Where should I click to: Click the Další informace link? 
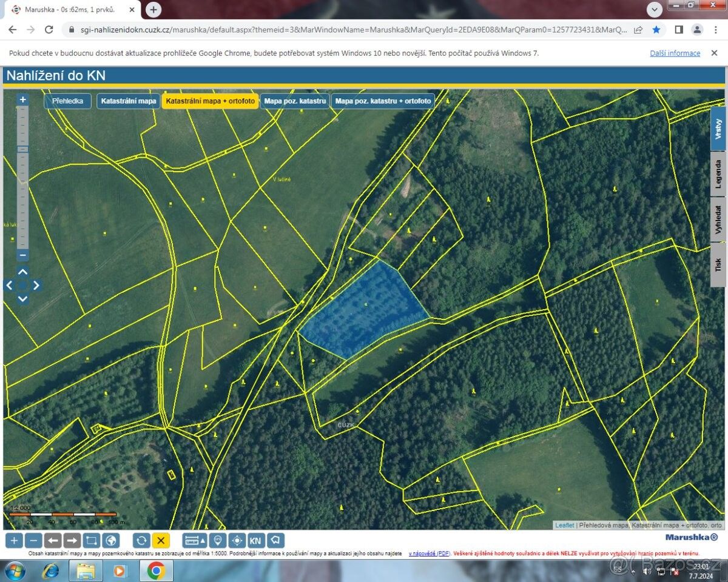(675, 53)
